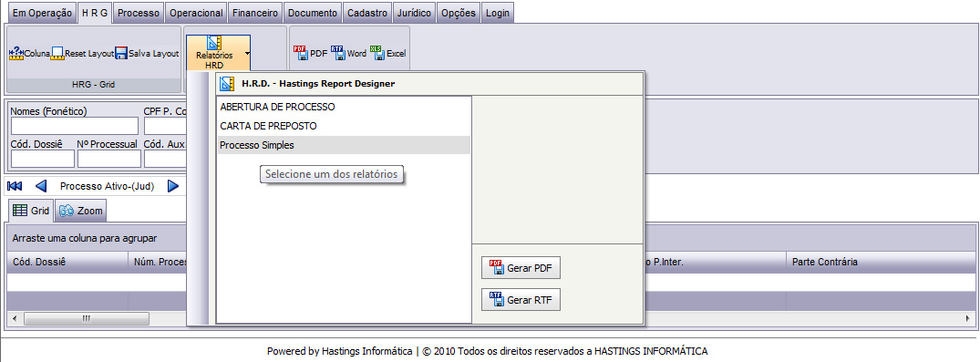This screenshot has width=980, height=362.
Task: Go to previous record blue arrow
Action: point(41,186)
